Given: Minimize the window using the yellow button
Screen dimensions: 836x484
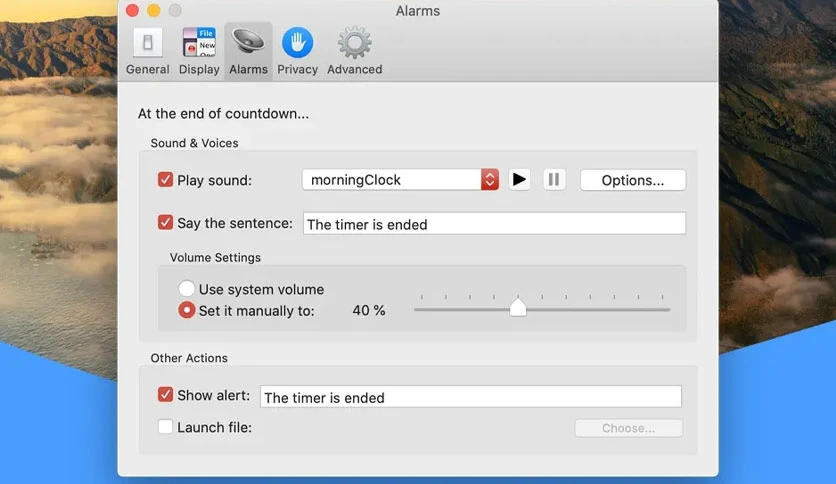Looking at the screenshot, I should tap(154, 10).
